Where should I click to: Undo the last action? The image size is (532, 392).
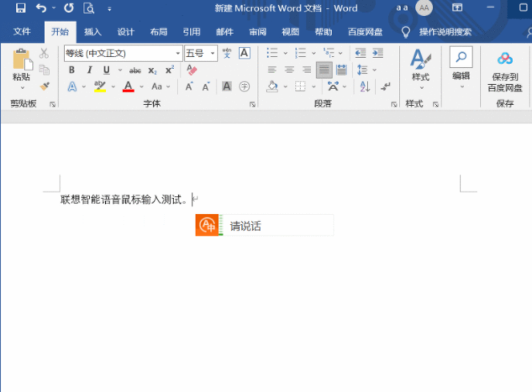tap(41, 8)
